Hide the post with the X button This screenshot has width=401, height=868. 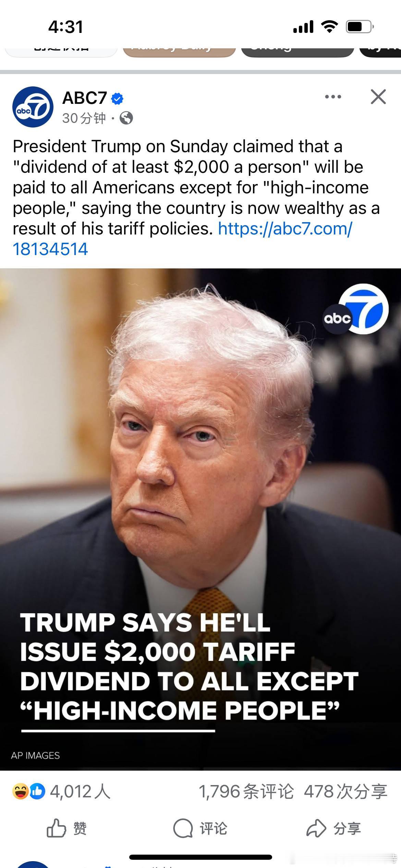[378, 97]
